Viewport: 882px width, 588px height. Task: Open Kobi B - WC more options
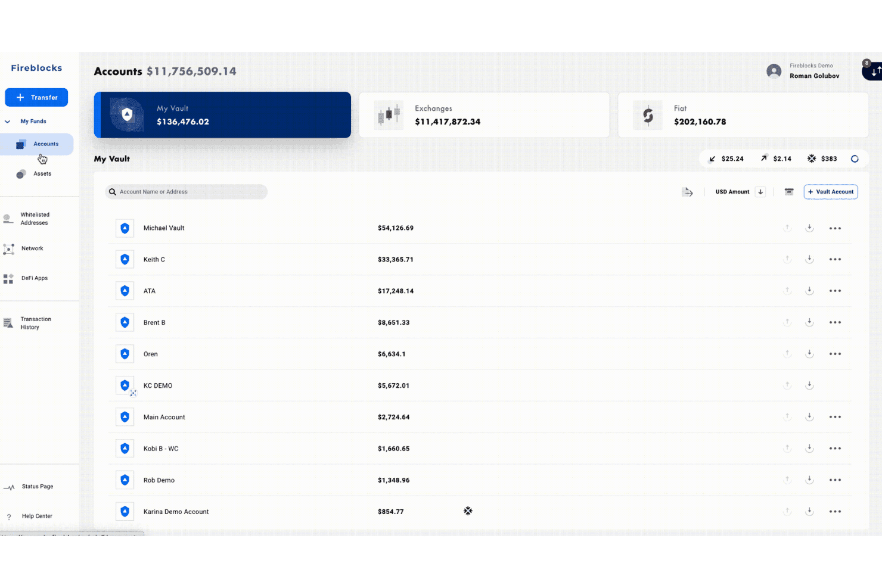pyautogui.click(x=835, y=449)
